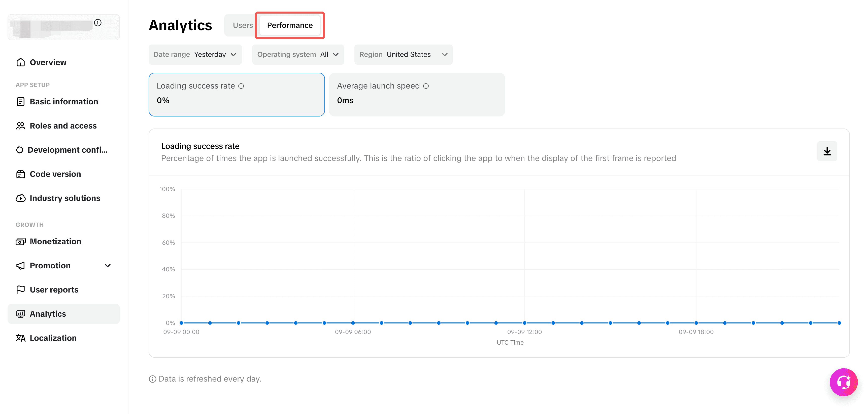Open the Operating system filter dropdown
This screenshot has height=414, width=868.
click(x=298, y=55)
